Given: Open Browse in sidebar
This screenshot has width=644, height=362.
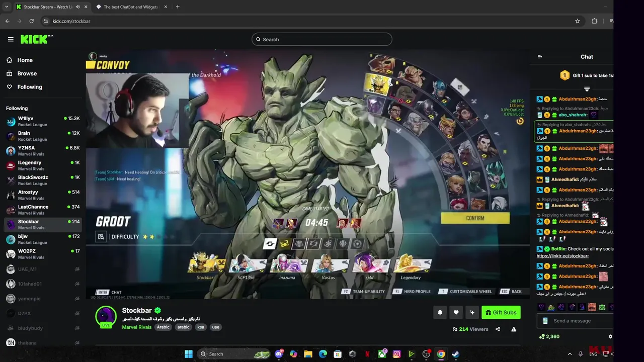Looking at the screenshot, I should tap(27, 73).
